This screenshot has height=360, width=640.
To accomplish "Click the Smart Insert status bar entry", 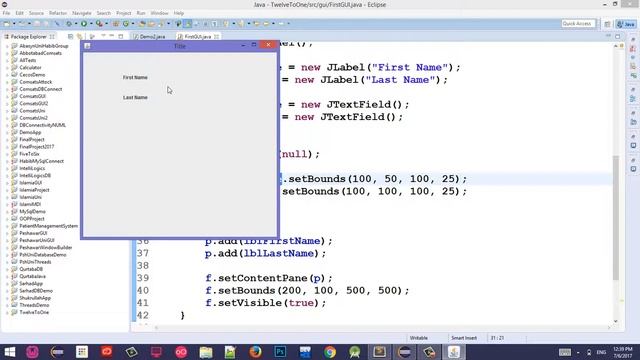I will coord(464,338).
